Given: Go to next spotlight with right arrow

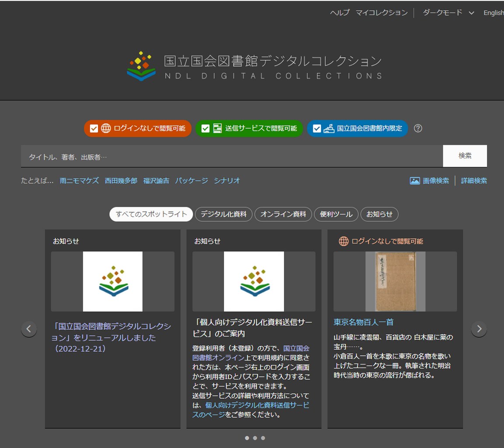Looking at the screenshot, I should [x=479, y=329].
